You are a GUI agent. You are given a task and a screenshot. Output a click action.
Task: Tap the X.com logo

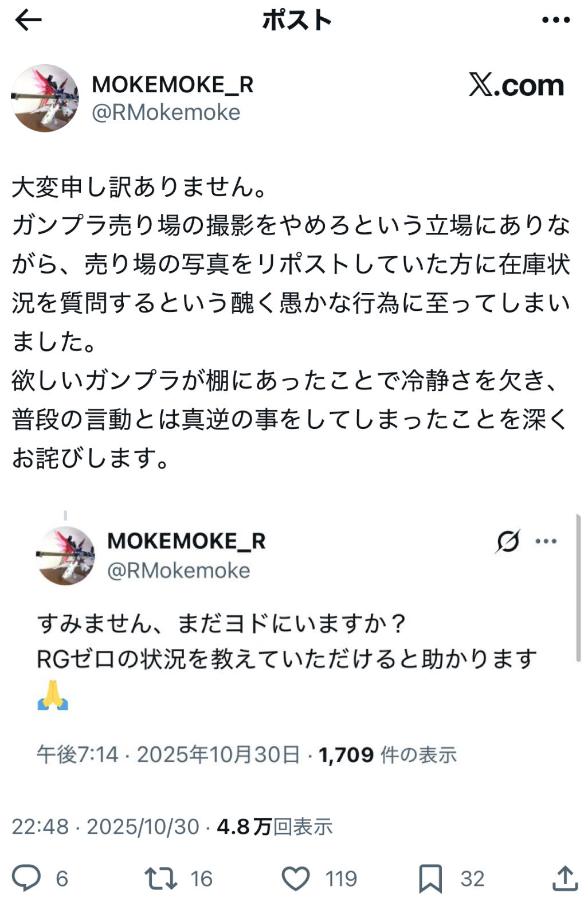(516, 85)
